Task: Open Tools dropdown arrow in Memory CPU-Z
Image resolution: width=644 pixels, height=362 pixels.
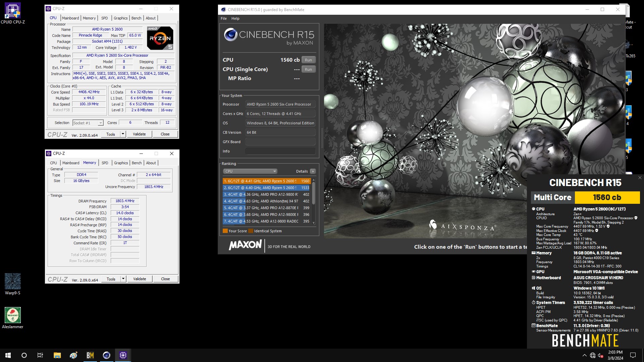Action: (x=123, y=279)
